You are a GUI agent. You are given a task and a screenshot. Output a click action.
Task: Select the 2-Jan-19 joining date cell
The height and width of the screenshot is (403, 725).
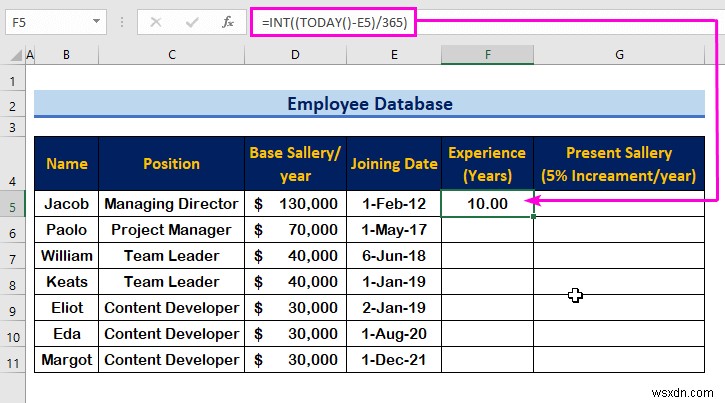coord(394,308)
